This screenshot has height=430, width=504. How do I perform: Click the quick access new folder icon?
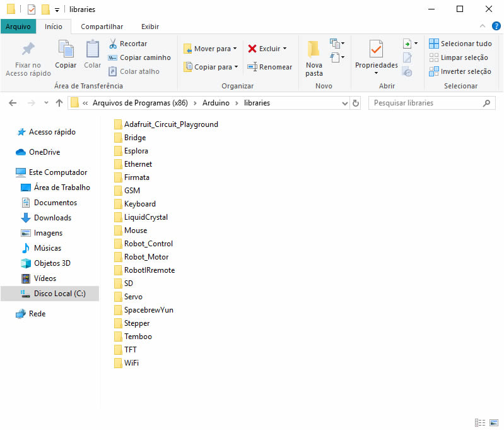pyautogui.click(x=45, y=9)
